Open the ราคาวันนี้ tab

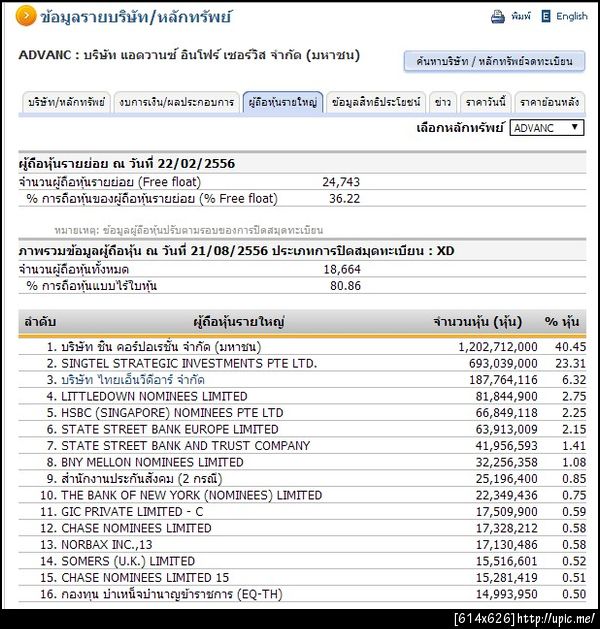pos(486,103)
